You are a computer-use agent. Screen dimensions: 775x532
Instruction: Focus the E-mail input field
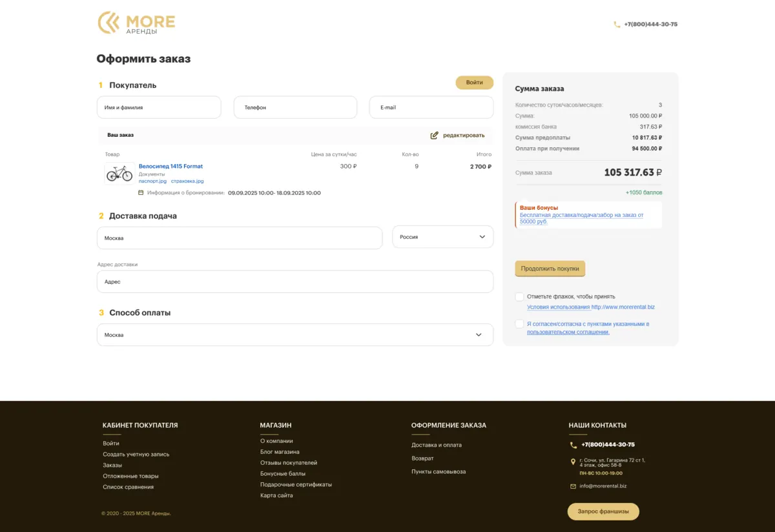click(431, 107)
